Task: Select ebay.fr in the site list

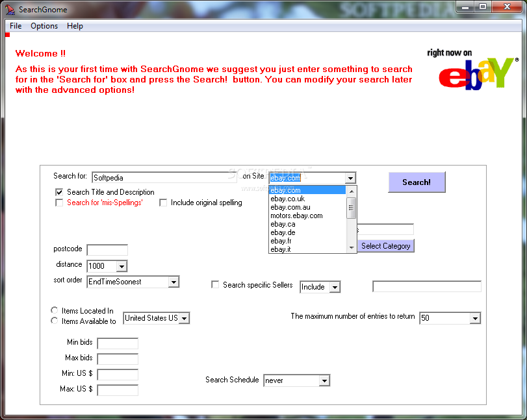Action: tap(307, 241)
